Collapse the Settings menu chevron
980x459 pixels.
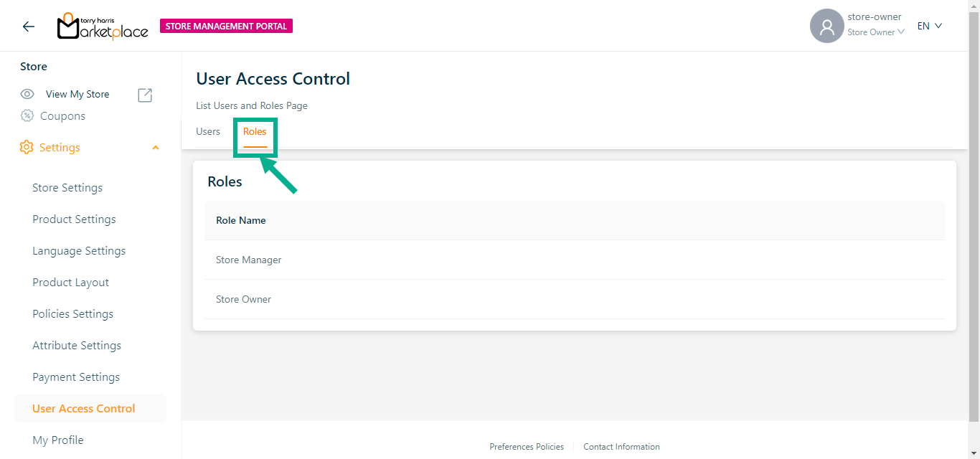(156, 148)
